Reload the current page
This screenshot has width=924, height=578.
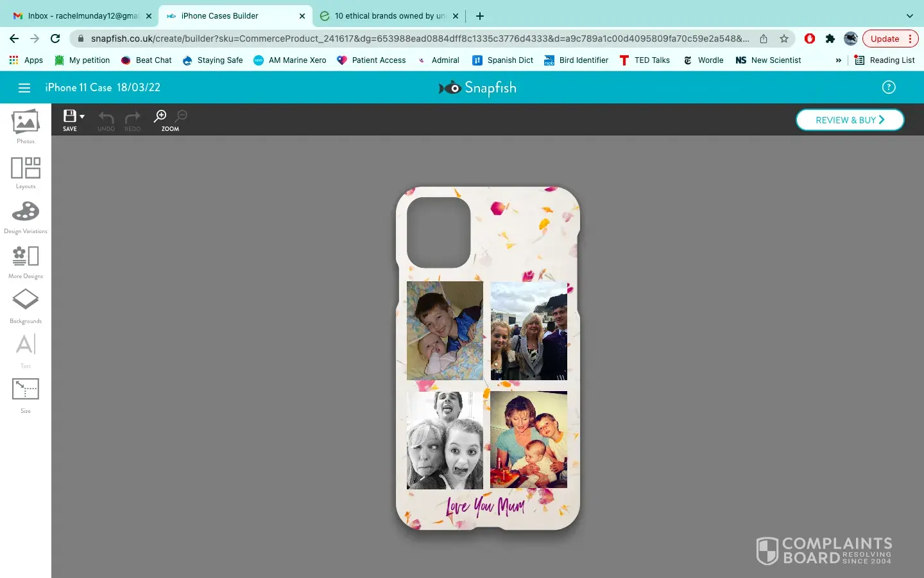point(55,39)
